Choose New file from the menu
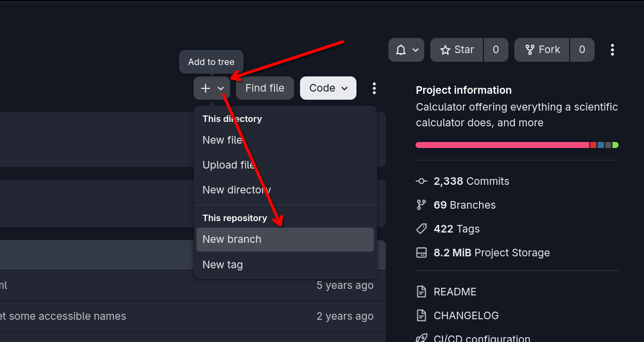 pyautogui.click(x=285, y=140)
